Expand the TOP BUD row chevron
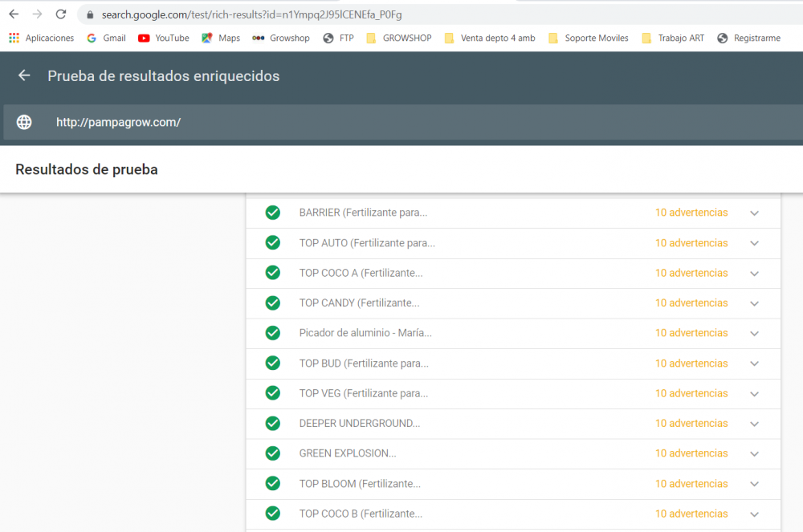Image resolution: width=803 pixels, height=532 pixels. [x=754, y=363]
